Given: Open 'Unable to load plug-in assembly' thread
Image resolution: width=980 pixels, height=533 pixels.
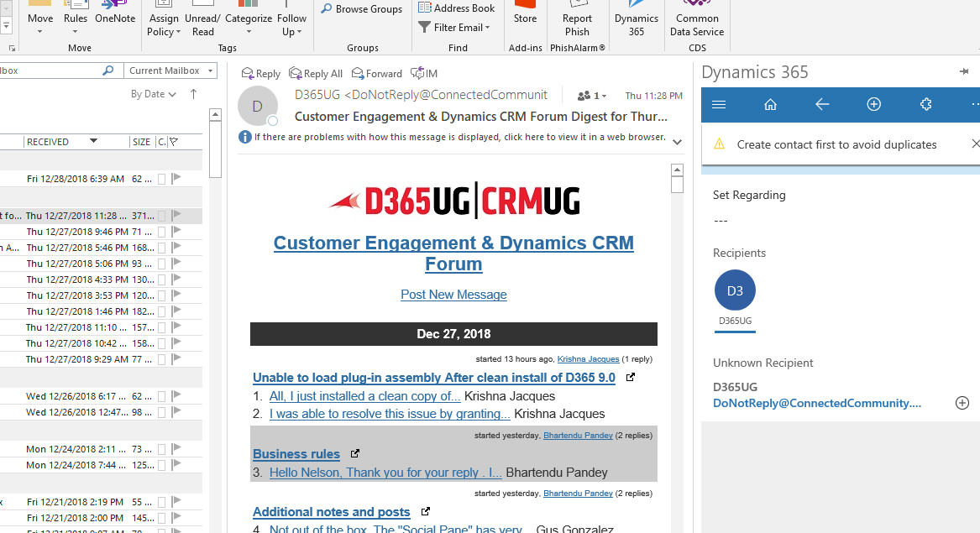Looking at the screenshot, I should click(434, 378).
